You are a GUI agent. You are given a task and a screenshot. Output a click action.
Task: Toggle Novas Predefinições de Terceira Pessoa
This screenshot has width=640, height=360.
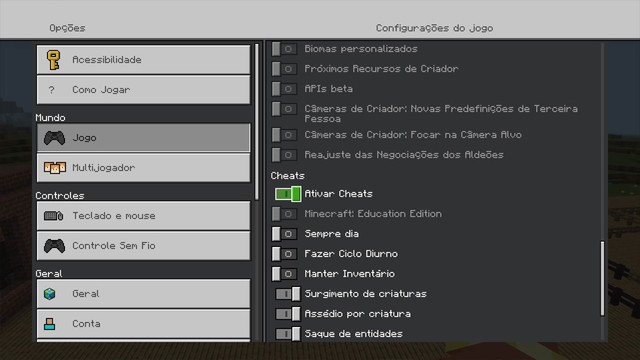click(284, 109)
